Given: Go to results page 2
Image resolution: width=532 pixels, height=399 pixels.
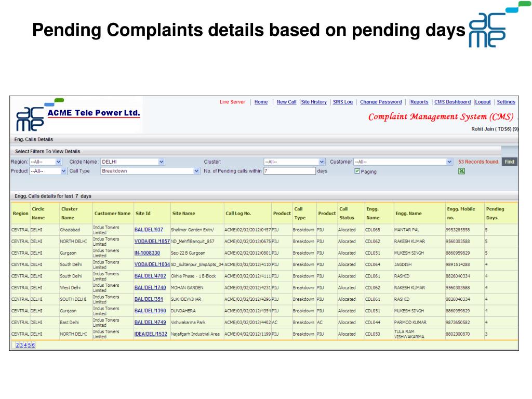Looking at the screenshot, I should point(17,345).
